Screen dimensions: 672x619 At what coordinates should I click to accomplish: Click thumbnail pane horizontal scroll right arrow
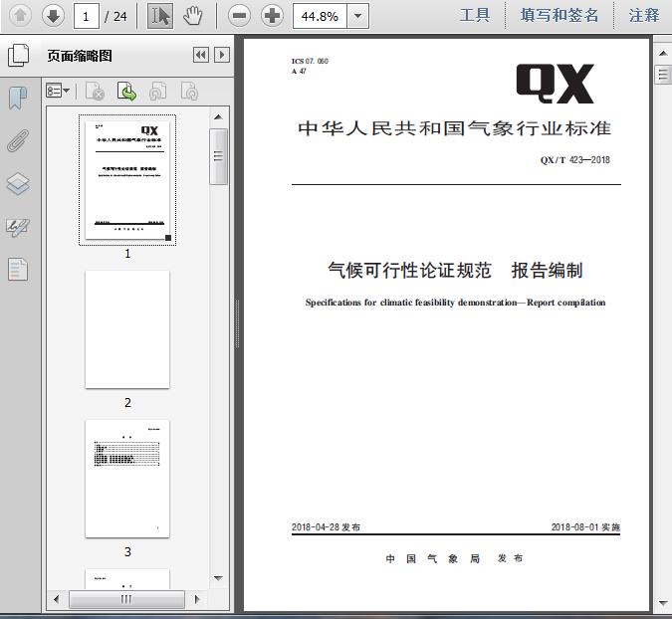coord(197,599)
